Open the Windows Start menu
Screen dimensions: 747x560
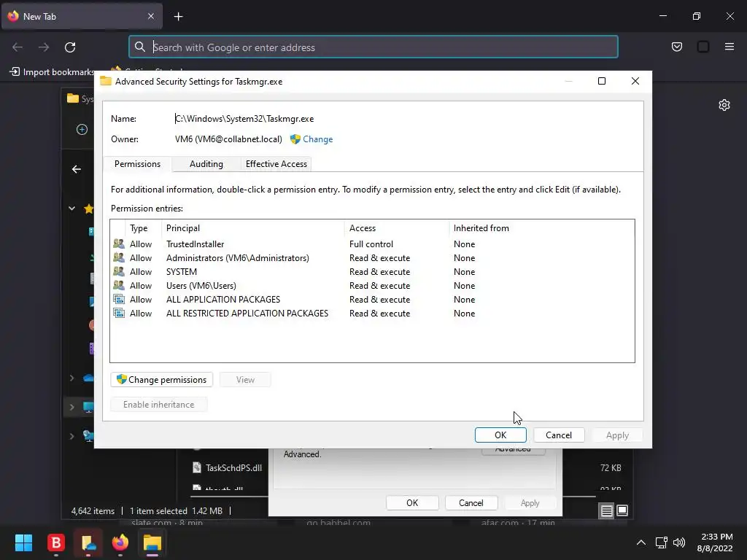(x=23, y=542)
